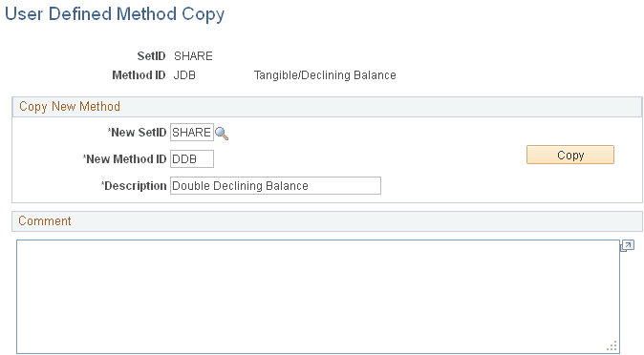Click into the New Method ID field
This screenshot has width=644, height=355.
click(x=192, y=158)
